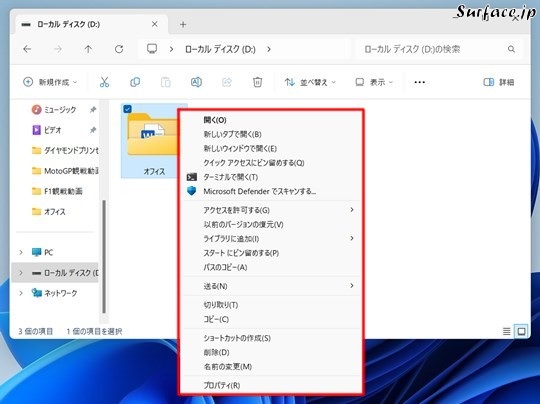Close the ローカル ディスク (D:) tab
Viewport: 540px width, 404px height.
(x=155, y=24)
